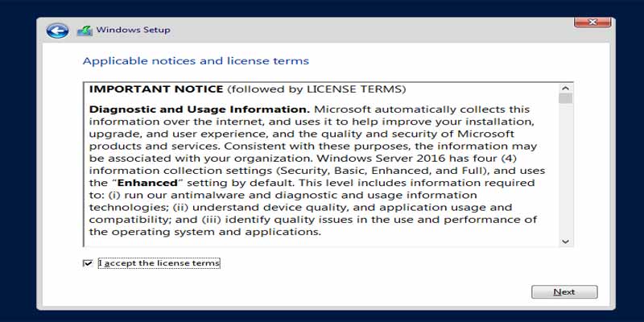Click the license text scroll down arrow
Screen dimensions: 644x322
click(x=565, y=241)
